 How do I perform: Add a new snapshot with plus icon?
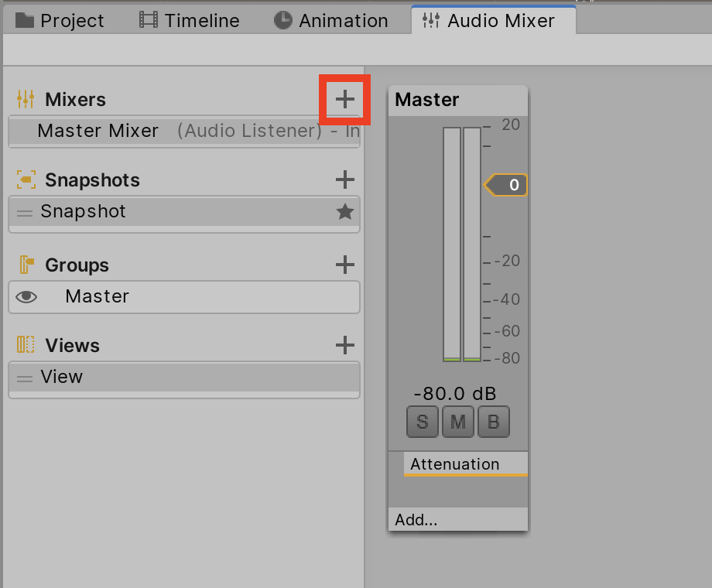pos(345,179)
